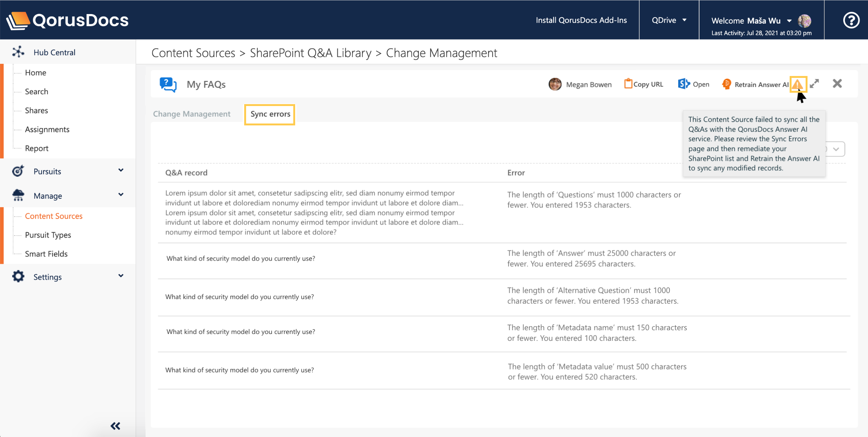
Task: Expand the Settings menu section
Action: click(x=121, y=276)
